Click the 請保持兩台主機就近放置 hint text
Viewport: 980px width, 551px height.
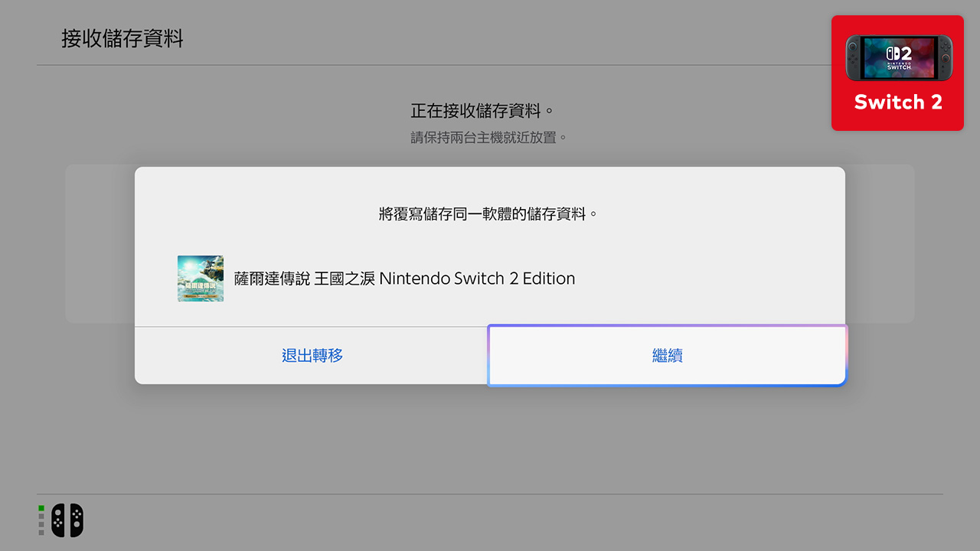tap(489, 137)
